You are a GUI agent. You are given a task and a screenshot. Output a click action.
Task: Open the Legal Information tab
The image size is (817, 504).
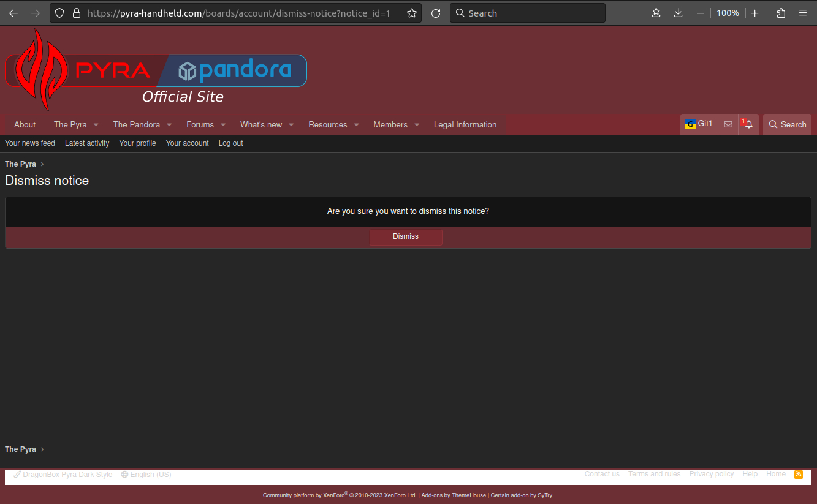pos(465,124)
